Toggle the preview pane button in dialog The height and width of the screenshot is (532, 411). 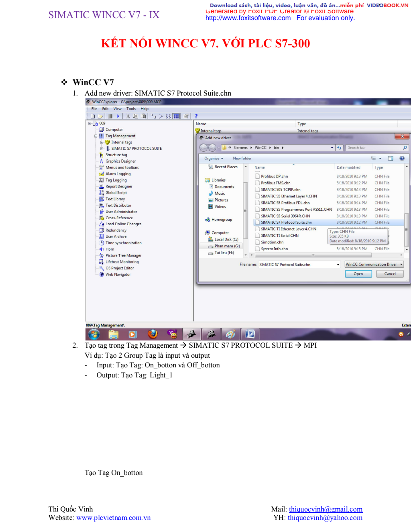point(391,159)
